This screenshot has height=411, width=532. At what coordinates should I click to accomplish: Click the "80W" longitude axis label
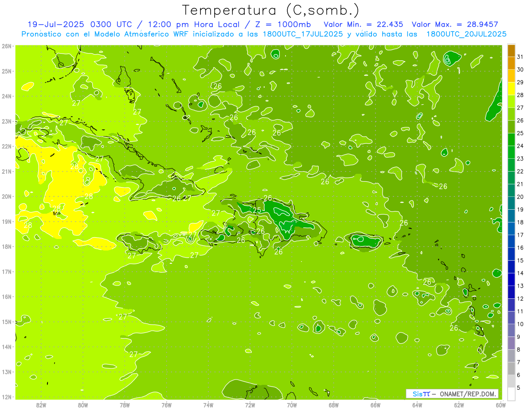82,405
